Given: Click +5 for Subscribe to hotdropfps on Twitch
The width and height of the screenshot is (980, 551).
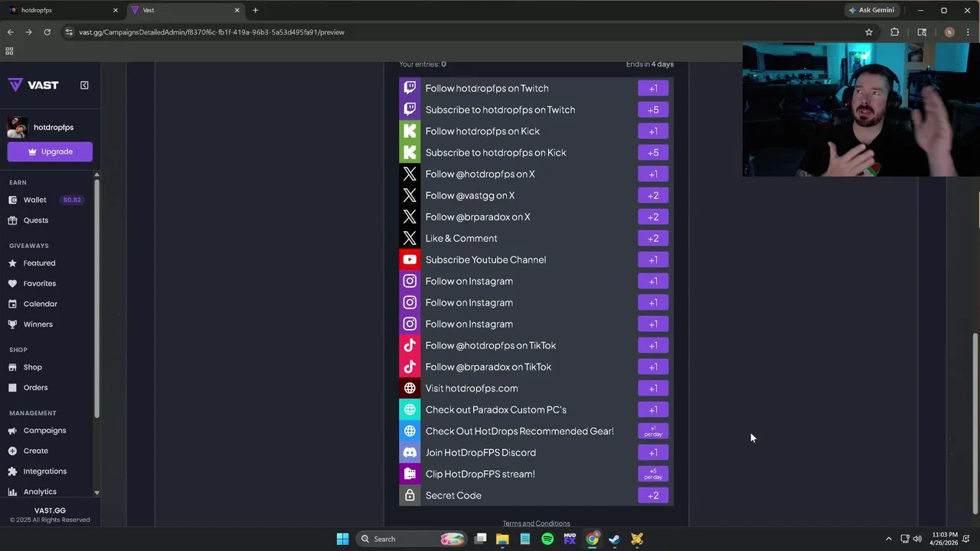Looking at the screenshot, I should click(x=653, y=109).
